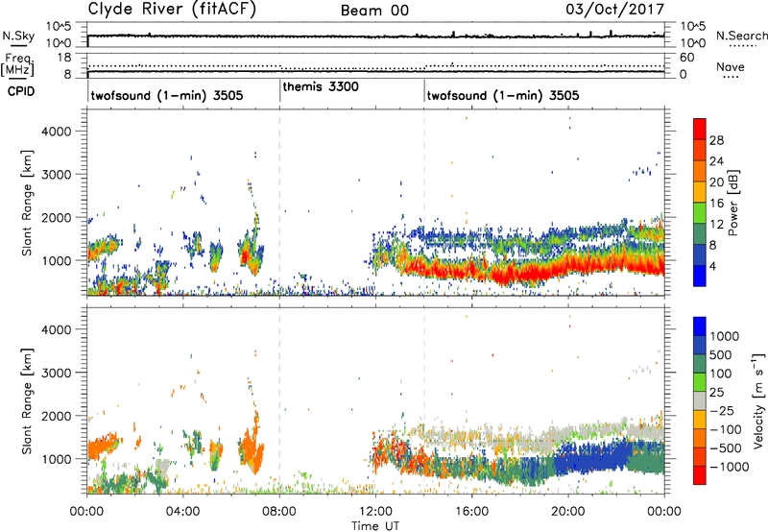Image resolution: width=768 pixels, height=532 pixels.
Task: Click the '500' tick on the Velocity colorbar
Action: [x=721, y=355]
